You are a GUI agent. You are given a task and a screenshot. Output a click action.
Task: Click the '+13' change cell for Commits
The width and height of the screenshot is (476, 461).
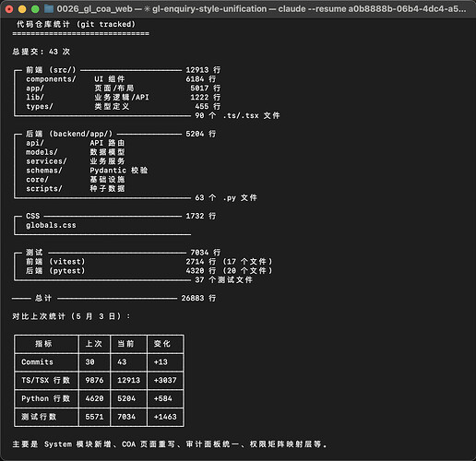[x=161, y=362]
